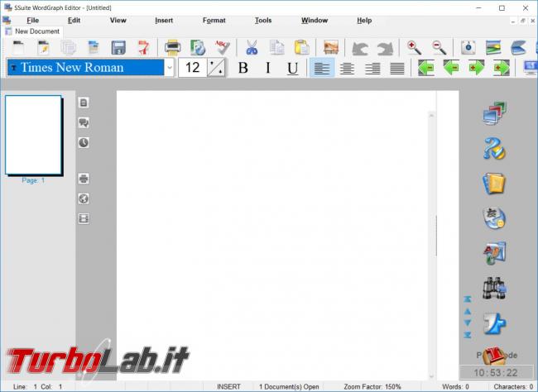
Task: Click the Print icon in the toolbar
Action: click(173, 47)
